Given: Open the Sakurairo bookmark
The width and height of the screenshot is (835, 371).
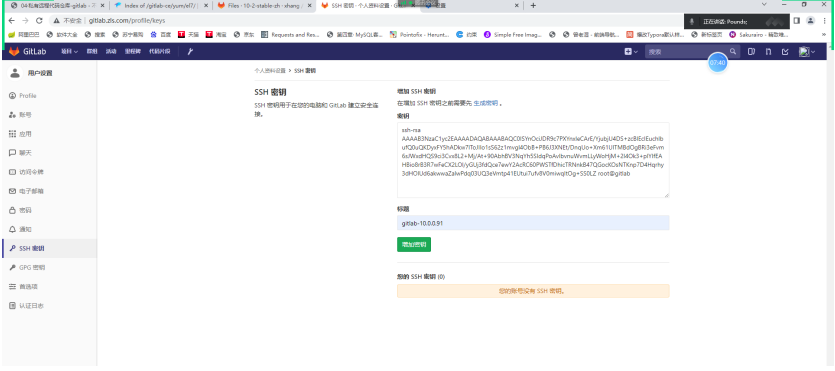Looking at the screenshot, I should pyautogui.click(x=758, y=35).
